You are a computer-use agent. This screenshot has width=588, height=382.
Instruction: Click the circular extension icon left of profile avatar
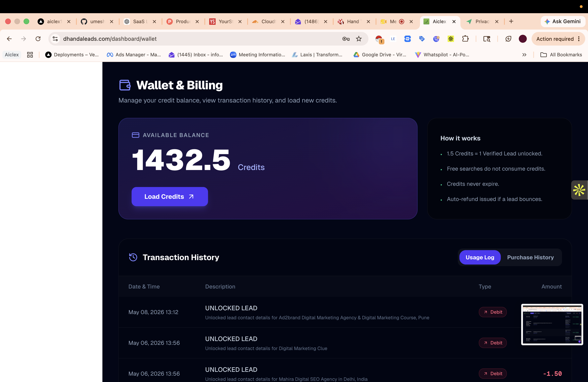point(508,39)
